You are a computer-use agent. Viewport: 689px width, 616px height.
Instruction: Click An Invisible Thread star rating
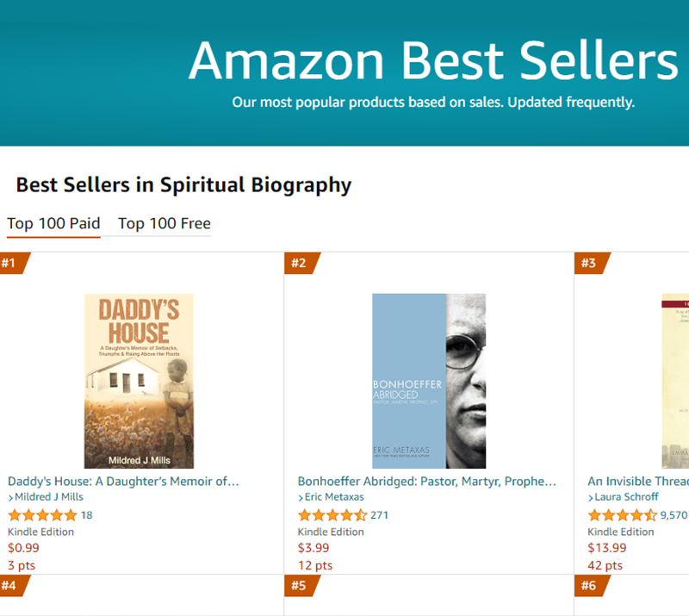(622, 515)
